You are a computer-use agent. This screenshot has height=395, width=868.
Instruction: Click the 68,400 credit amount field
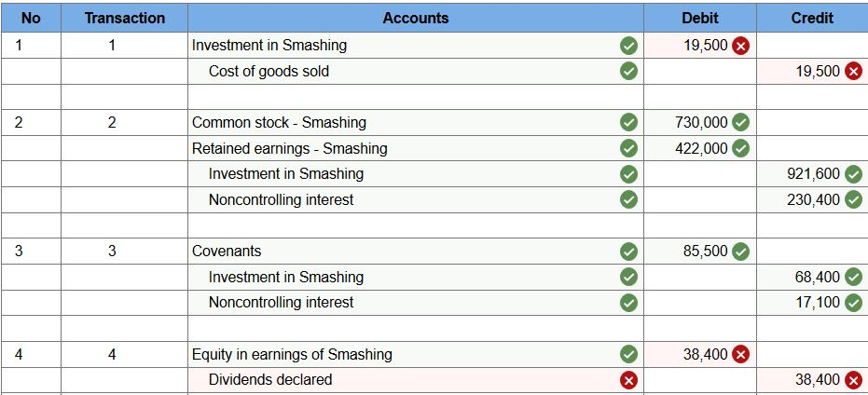pyautogui.click(x=812, y=278)
